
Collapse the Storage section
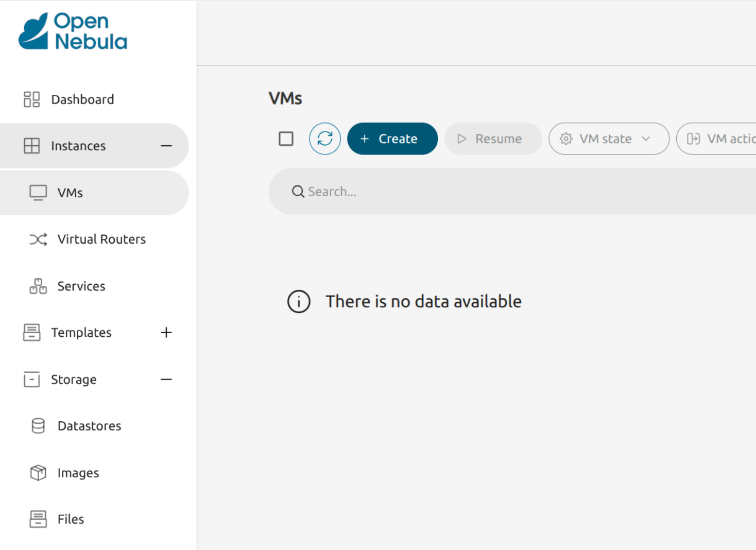pyautogui.click(x=166, y=380)
